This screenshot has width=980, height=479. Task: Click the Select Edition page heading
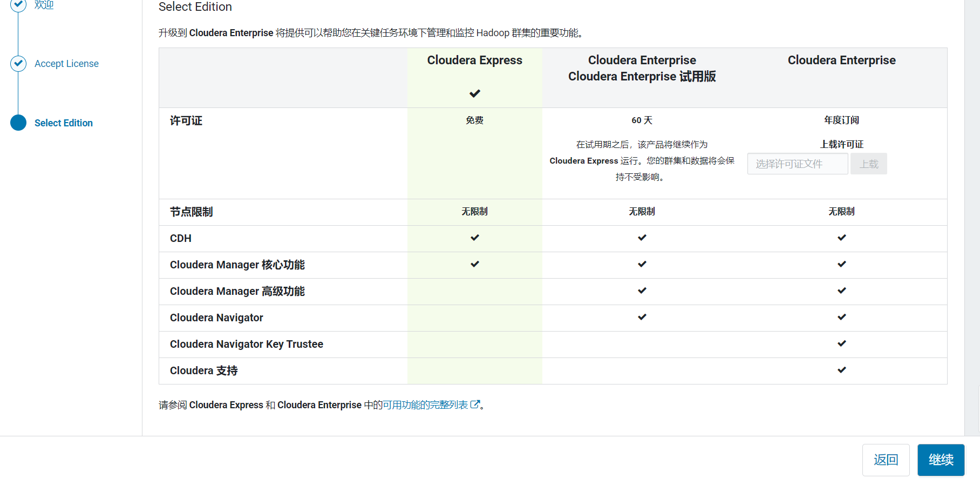click(195, 7)
